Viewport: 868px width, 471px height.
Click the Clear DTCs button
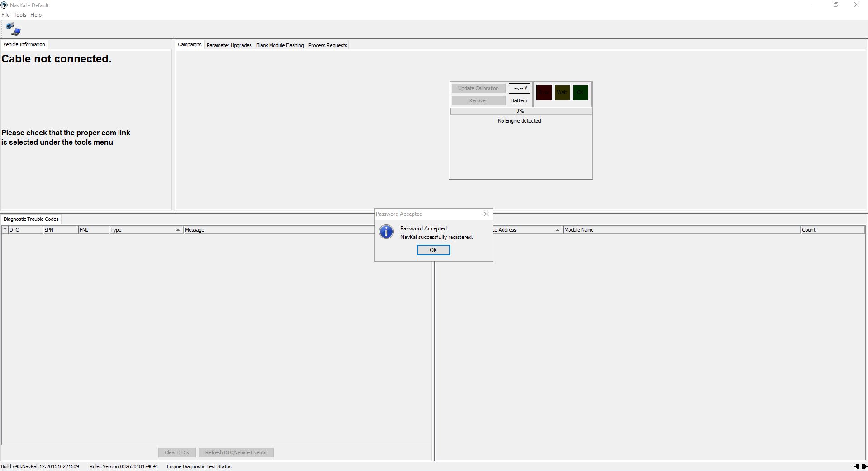[177, 452]
